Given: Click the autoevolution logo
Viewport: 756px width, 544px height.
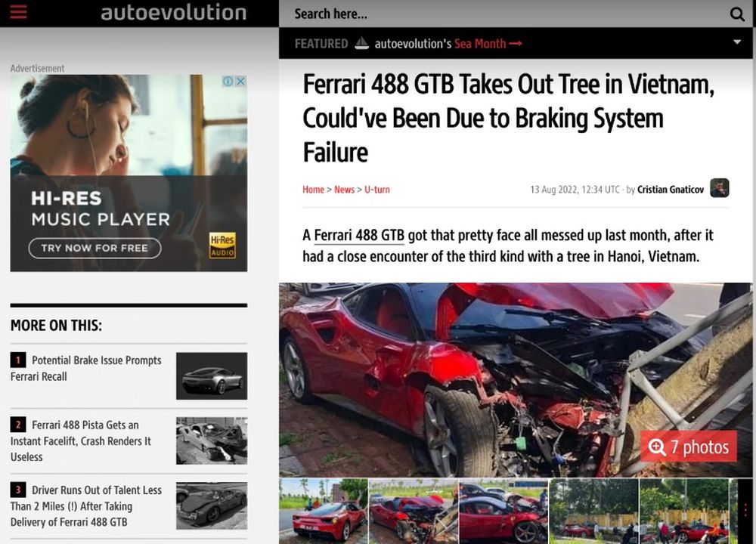Looking at the screenshot, I should 174,13.
